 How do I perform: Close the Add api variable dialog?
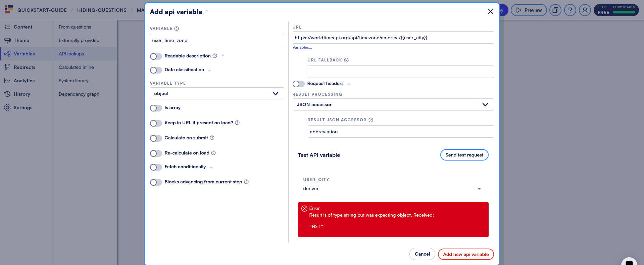coord(490,12)
